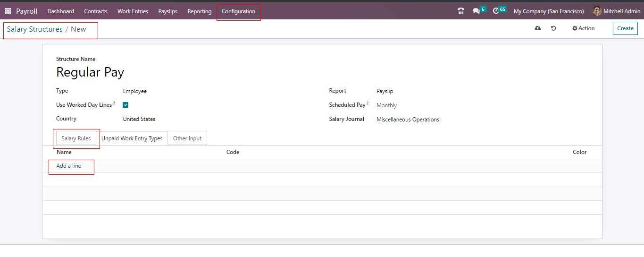Open the Contracts menu
The width and height of the screenshot is (644, 257).
click(x=96, y=11)
